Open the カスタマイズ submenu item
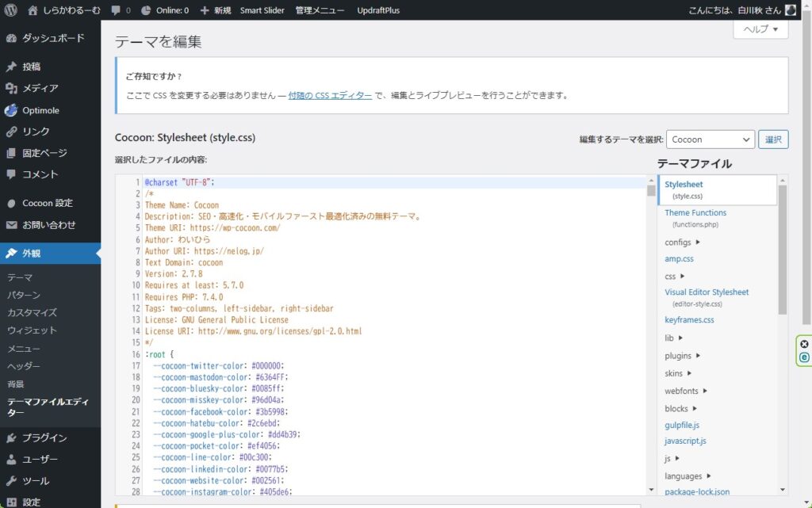 point(32,313)
